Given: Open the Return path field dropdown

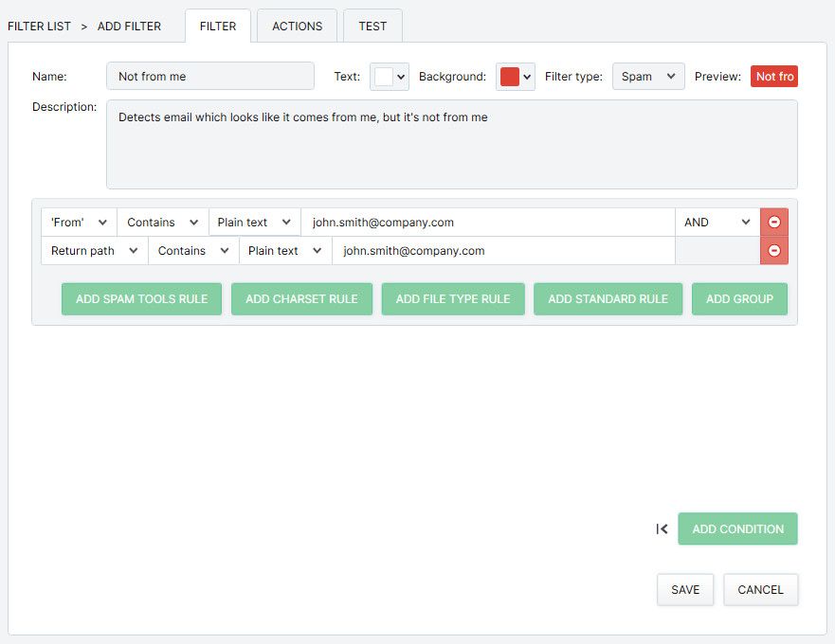Looking at the screenshot, I should click(94, 251).
